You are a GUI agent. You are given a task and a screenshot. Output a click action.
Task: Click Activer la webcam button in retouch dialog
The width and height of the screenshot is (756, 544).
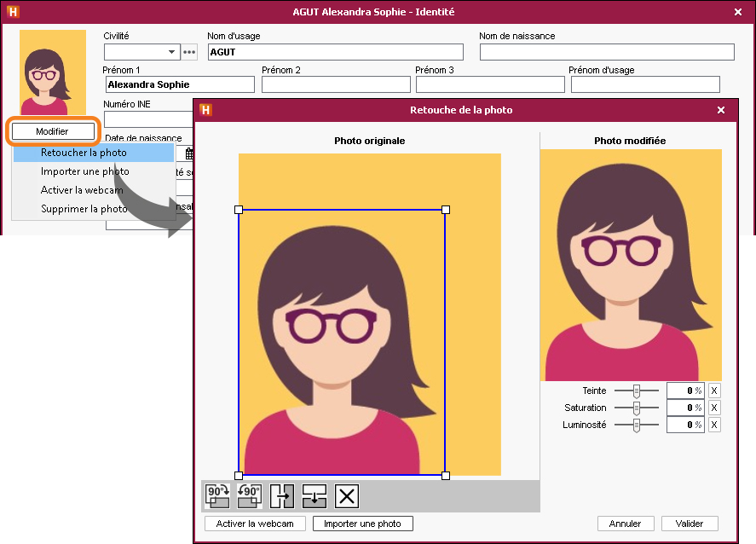(255, 524)
